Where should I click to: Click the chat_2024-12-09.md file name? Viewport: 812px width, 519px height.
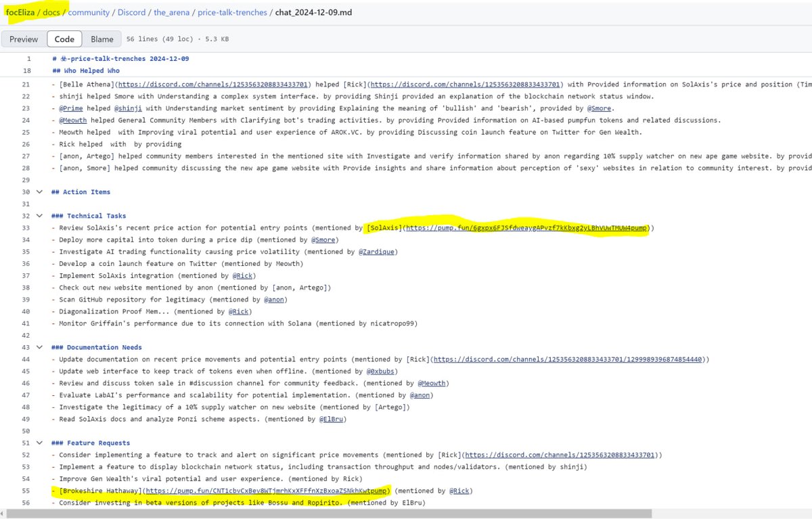314,13
